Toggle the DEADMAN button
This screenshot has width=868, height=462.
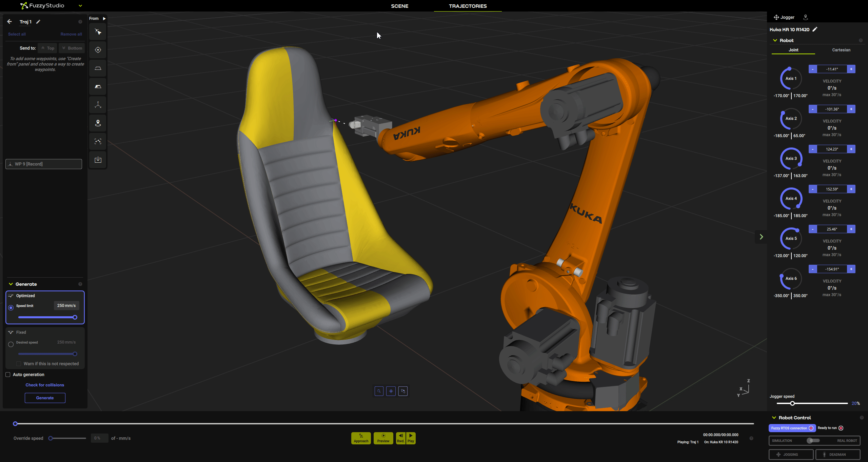click(838, 455)
